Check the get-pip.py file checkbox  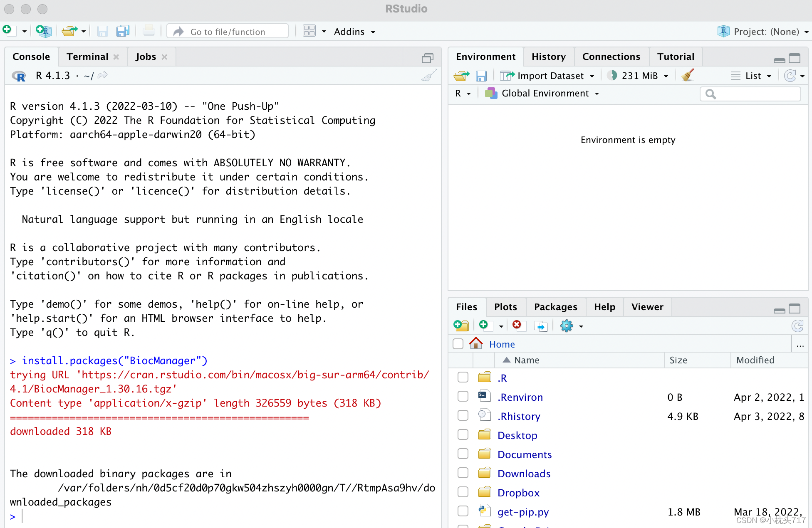[463, 511]
